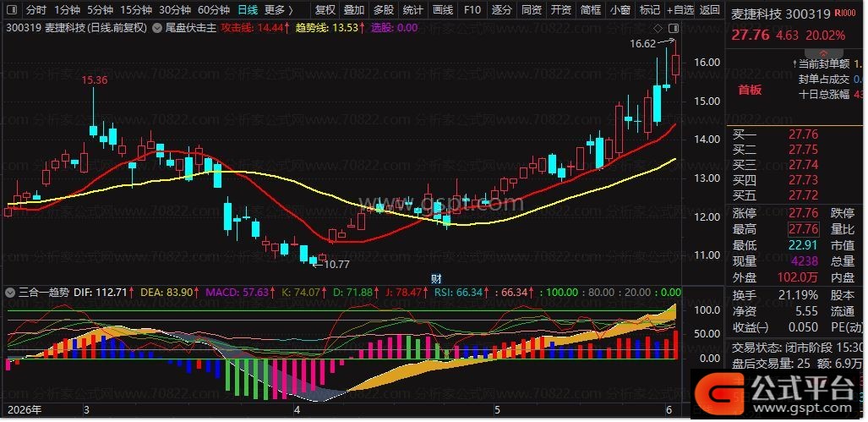
Task: Toggle the right info panel icon above the chart
Action: coord(674,28)
